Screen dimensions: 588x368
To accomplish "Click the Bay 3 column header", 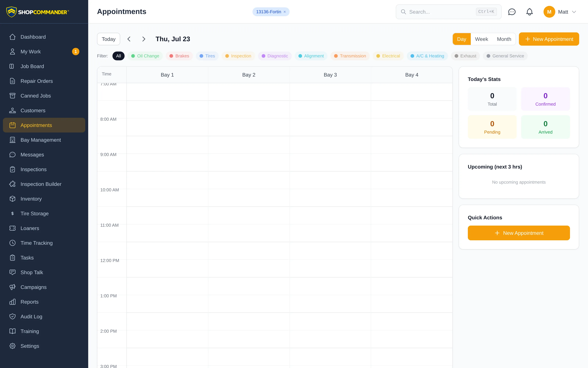I will [x=330, y=75].
